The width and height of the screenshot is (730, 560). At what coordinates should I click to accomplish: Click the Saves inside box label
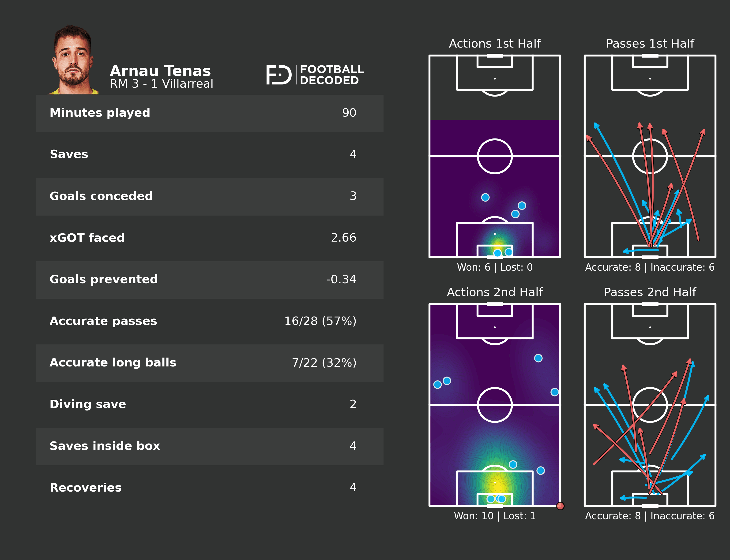105,446
